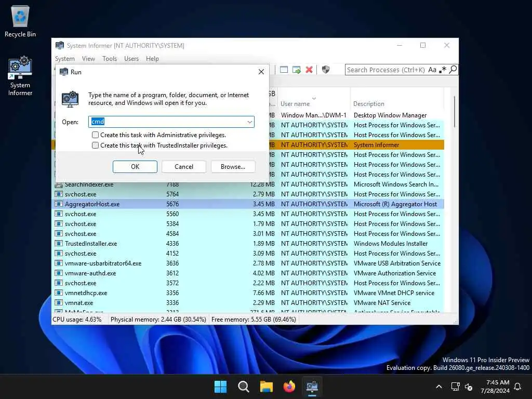Click the vmnat.exe process icon
This screenshot has height=399, width=532.
59,303
